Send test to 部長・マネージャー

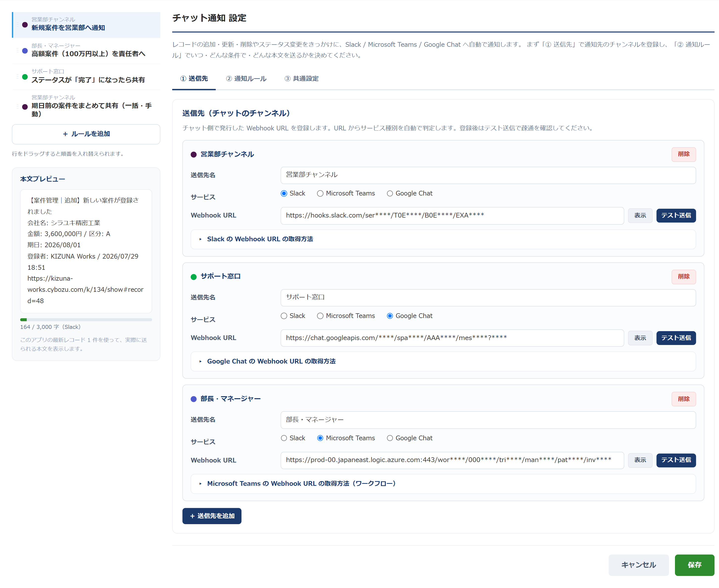point(676,460)
